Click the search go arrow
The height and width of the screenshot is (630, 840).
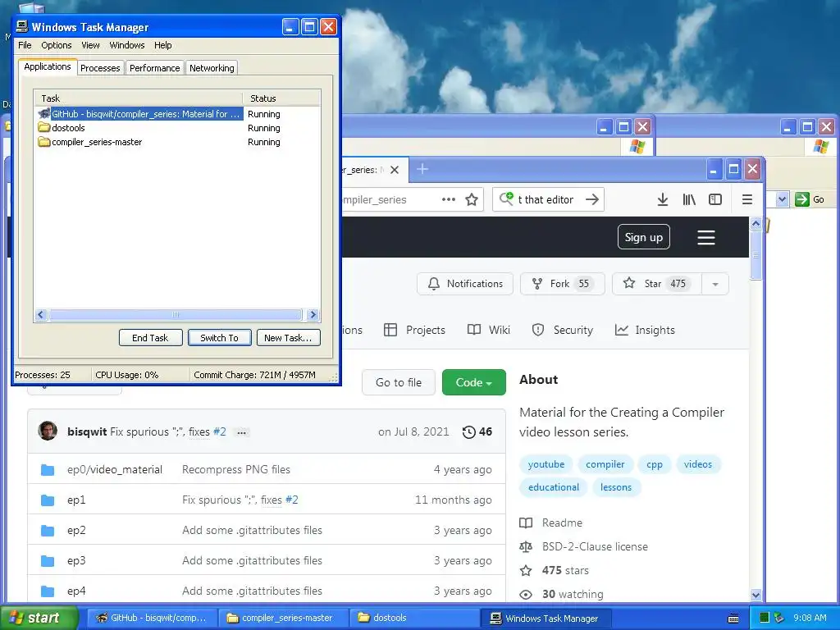point(592,199)
